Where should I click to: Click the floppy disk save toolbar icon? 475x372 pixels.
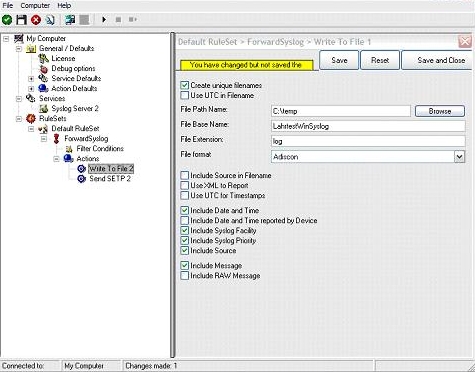21,20
